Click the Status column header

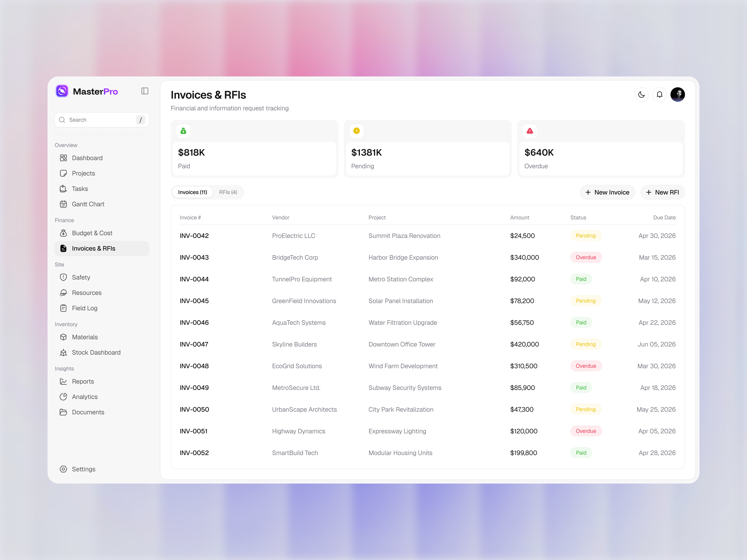(x=578, y=218)
